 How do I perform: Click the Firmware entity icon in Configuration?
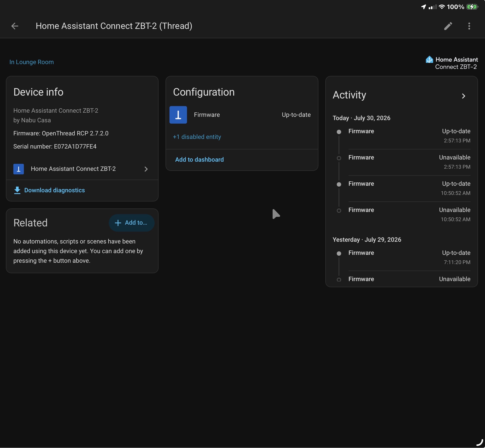click(x=178, y=115)
